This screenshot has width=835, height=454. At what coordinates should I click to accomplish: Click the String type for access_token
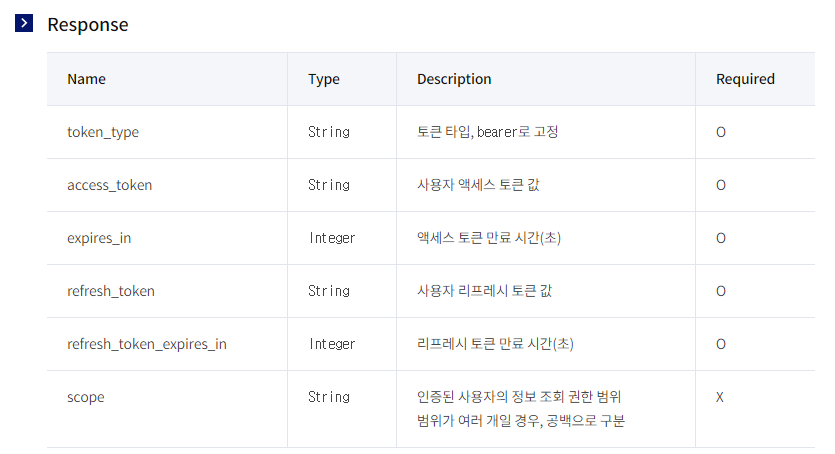(329, 185)
